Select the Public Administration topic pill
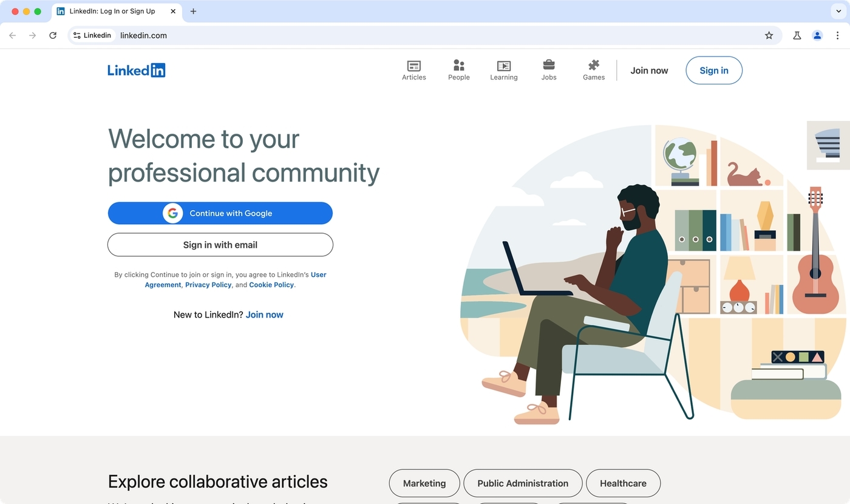This screenshot has height=504, width=850. click(523, 483)
